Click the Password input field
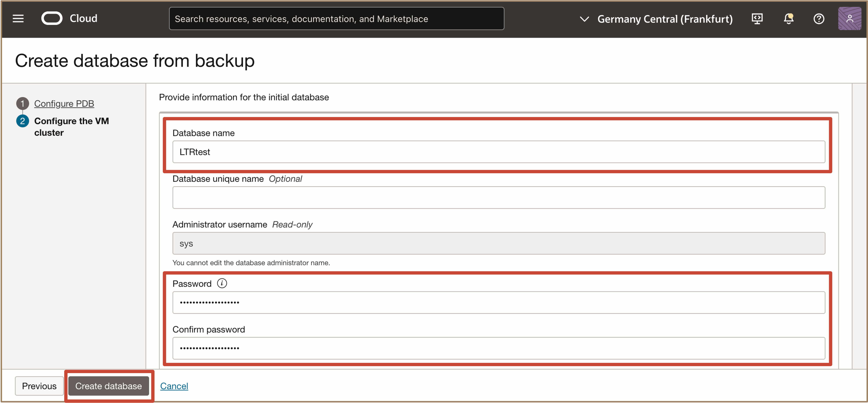 tap(499, 303)
